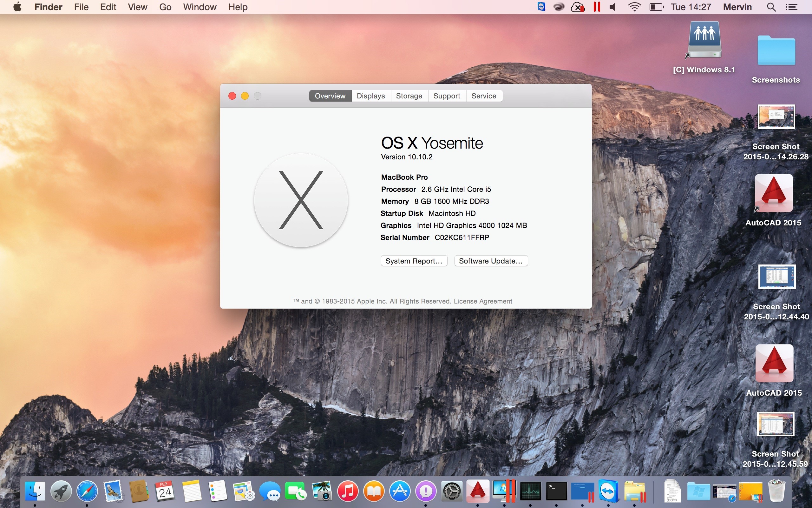Select Screen Shot 14.26.28 desktop file
The image size is (812, 508).
coord(776,132)
